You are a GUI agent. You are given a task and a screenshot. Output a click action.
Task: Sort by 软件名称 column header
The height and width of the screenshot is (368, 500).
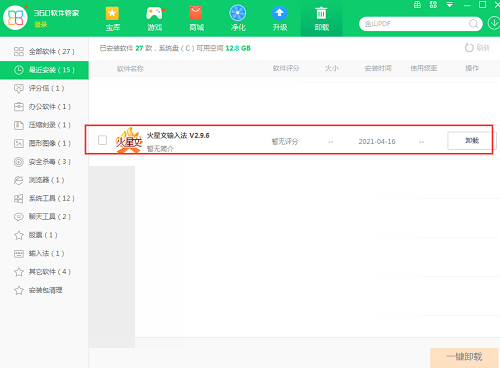pyautogui.click(x=130, y=68)
